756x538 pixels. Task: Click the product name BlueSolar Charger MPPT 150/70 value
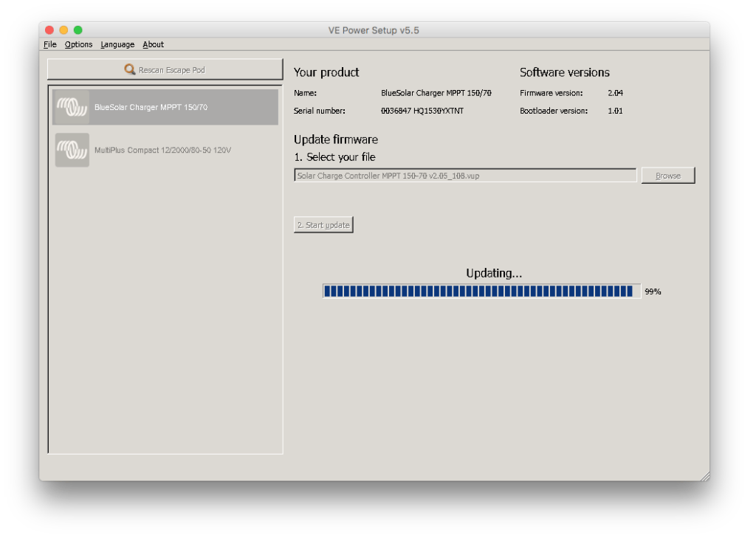pyautogui.click(x=436, y=93)
